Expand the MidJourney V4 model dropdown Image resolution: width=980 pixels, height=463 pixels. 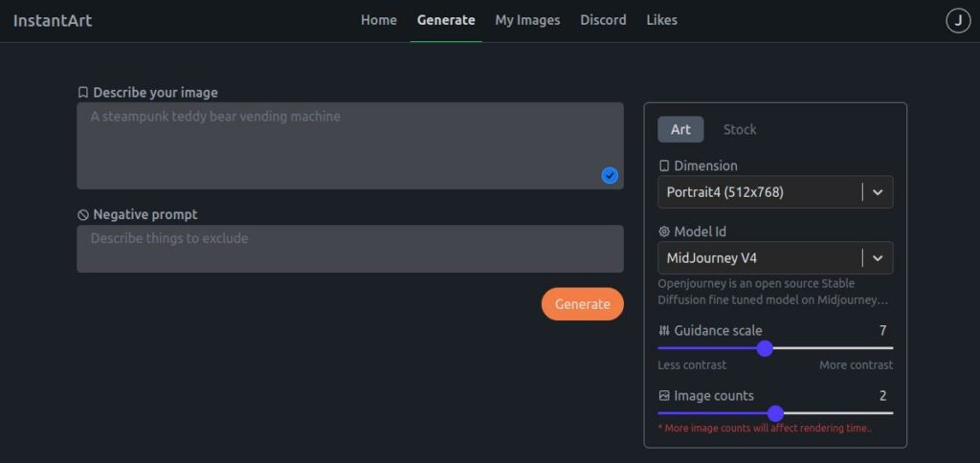pyautogui.click(x=775, y=257)
